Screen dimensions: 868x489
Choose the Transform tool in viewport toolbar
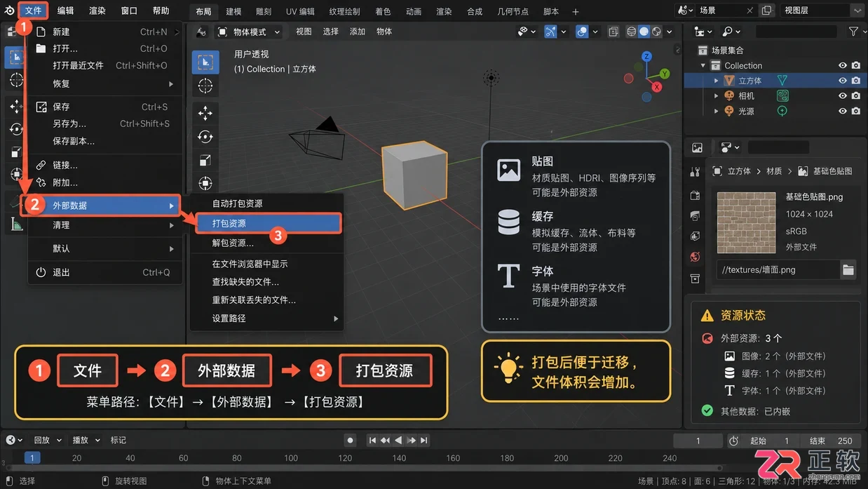[x=205, y=184]
